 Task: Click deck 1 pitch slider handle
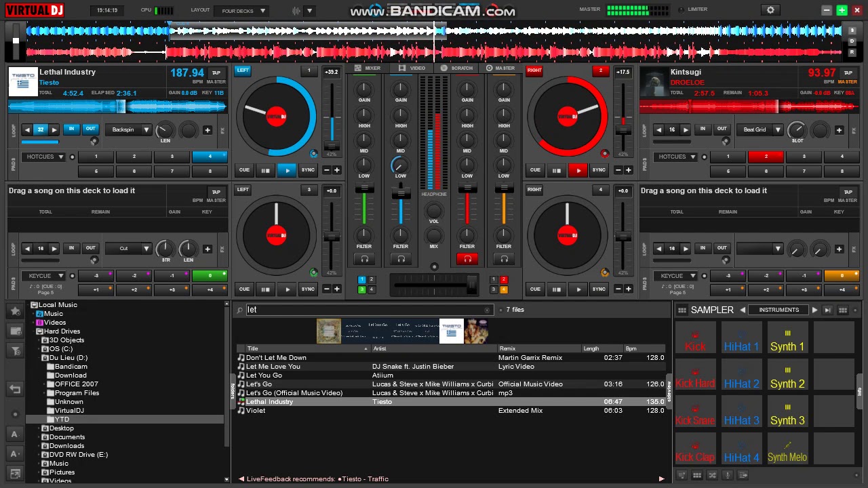tap(332, 146)
